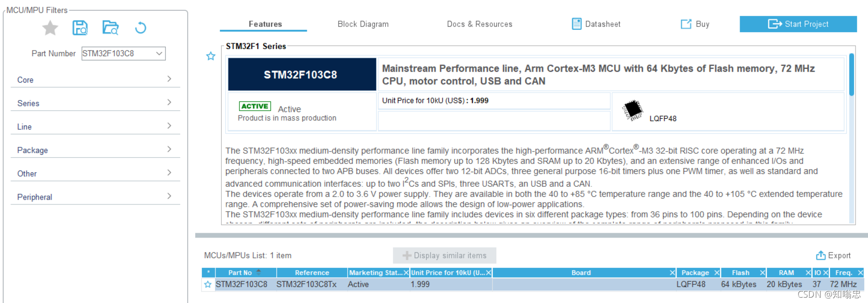Open the Datasheet document
Image resolution: width=868 pixels, height=303 pixels.
click(x=596, y=24)
